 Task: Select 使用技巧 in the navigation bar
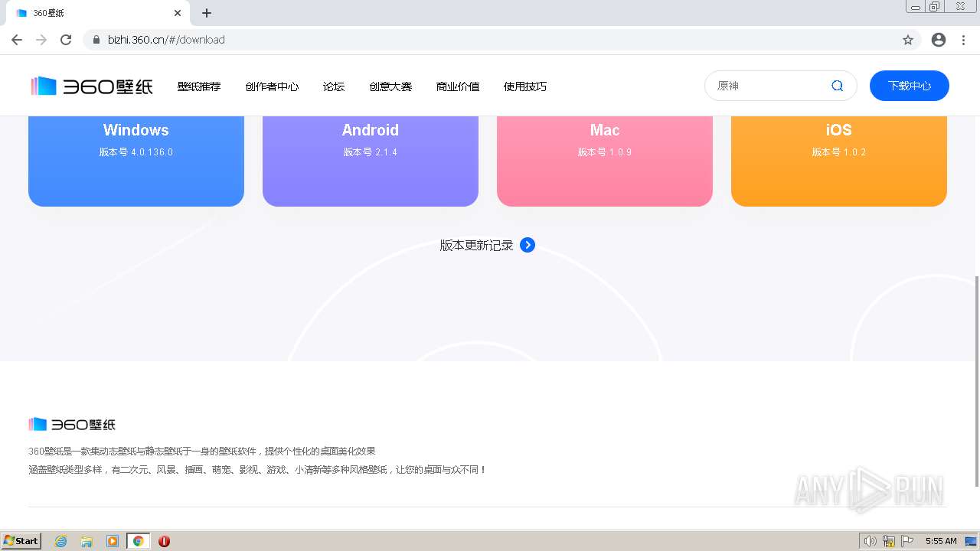click(525, 86)
